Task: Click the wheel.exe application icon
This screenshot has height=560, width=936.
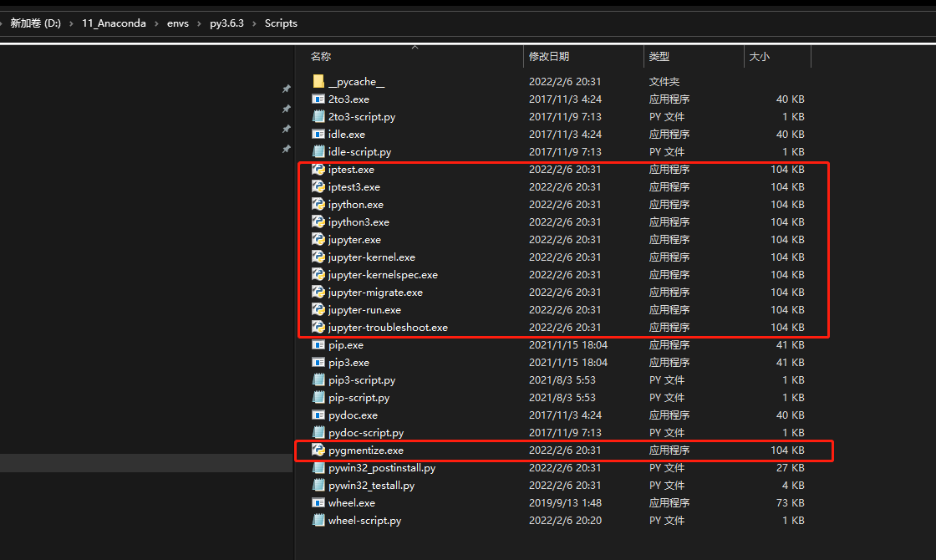Action: [318, 502]
